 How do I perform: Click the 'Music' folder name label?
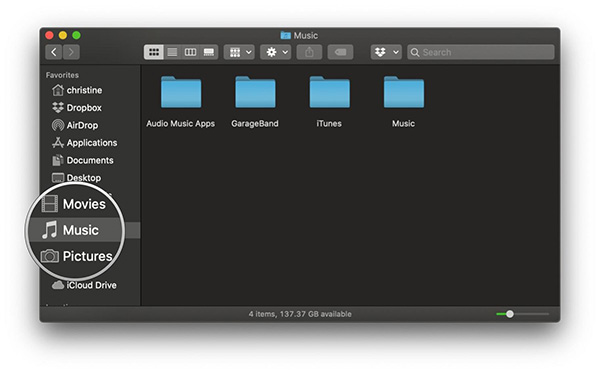point(403,124)
